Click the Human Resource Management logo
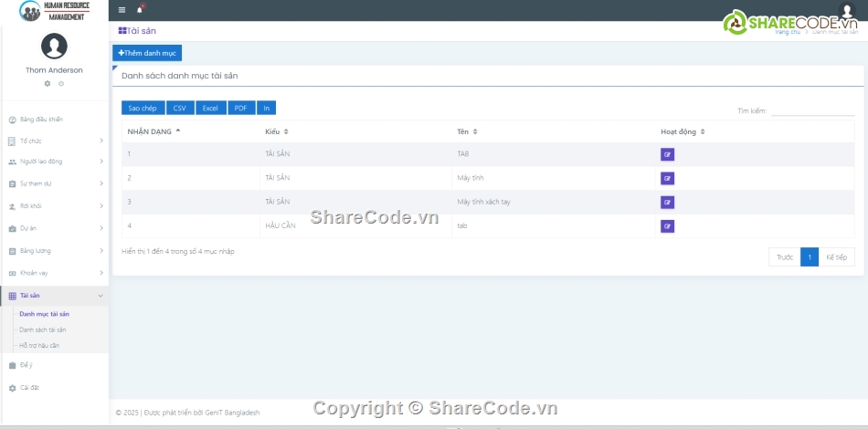The width and height of the screenshot is (868, 429). click(x=54, y=11)
